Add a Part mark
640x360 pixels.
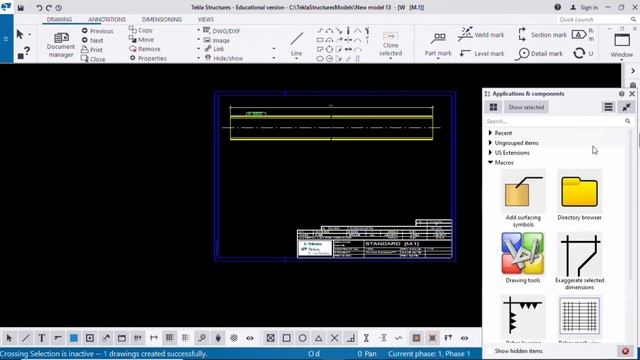[x=438, y=44]
